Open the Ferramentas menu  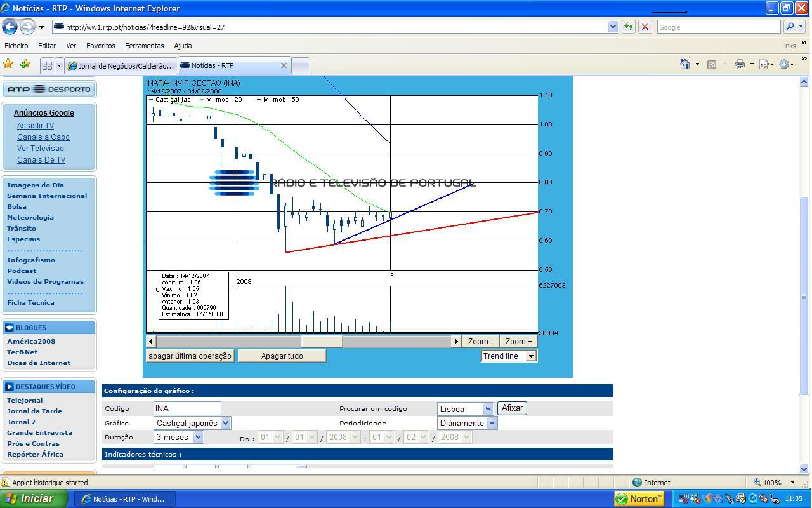pyautogui.click(x=145, y=46)
